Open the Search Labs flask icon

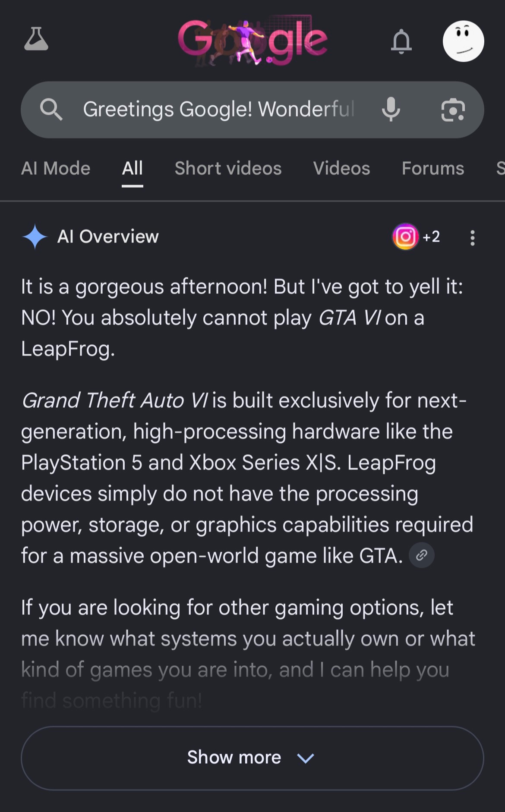coord(36,39)
